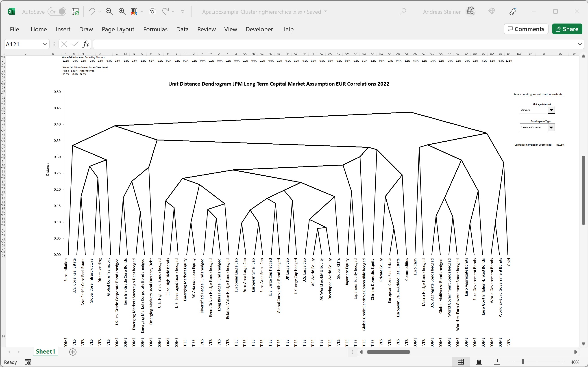Switch to Page Break Preview icon

[x=497, y=362]
